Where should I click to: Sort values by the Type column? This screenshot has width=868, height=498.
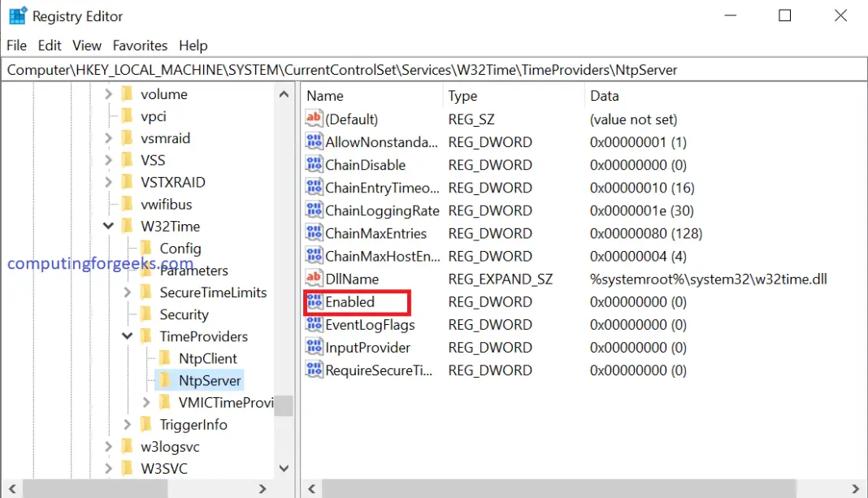click(x=462, y=96)
